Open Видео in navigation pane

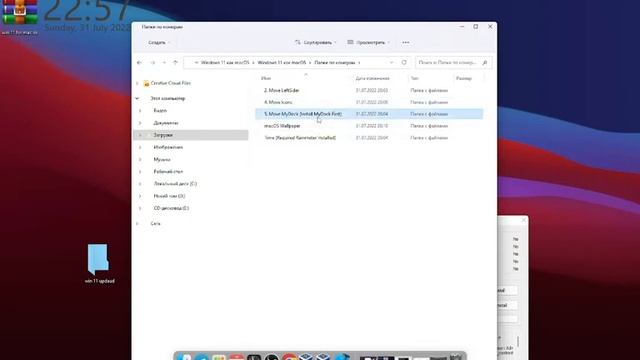click(x=160, y=111)
